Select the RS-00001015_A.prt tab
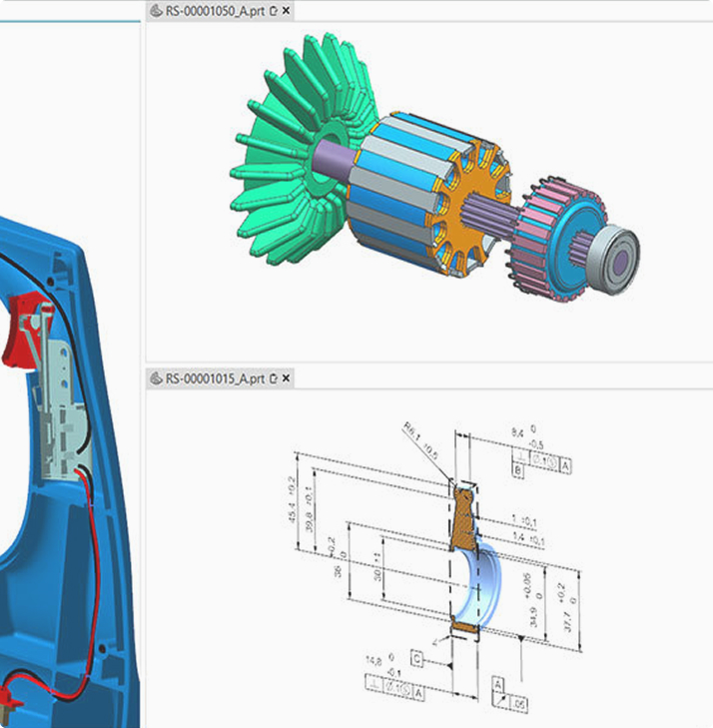 (x=220, y=378)
